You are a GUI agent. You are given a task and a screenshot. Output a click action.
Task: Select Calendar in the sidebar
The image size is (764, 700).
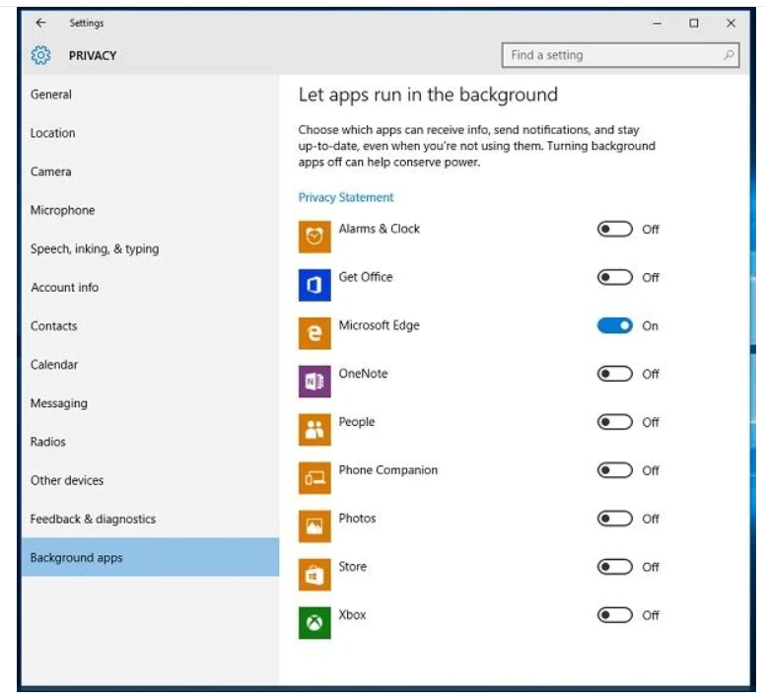click(x=150, y=364)
